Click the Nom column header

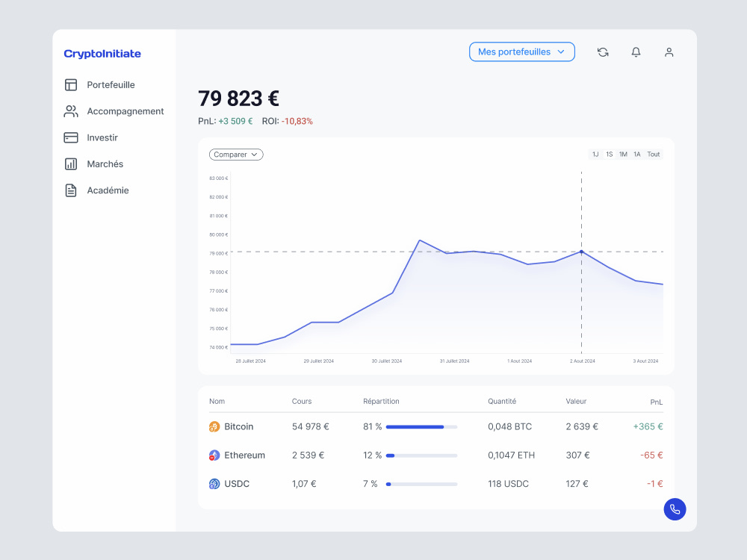click(x=217, y=402)
